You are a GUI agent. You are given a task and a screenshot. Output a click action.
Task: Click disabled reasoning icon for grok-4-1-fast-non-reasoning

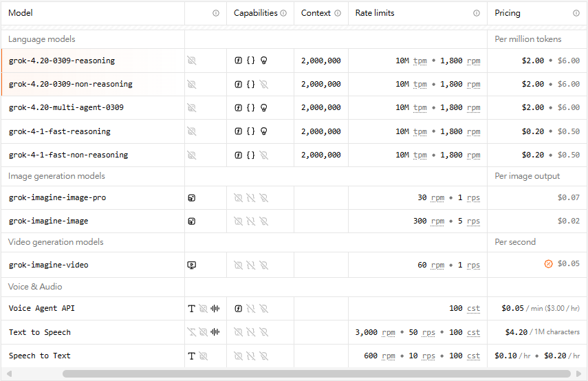263,155
